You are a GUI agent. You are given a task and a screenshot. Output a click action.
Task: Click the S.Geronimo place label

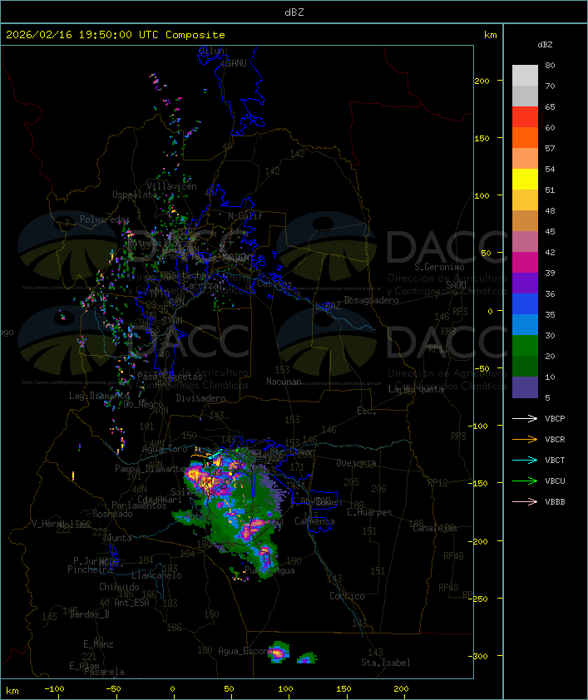click(x=439, y=267)
